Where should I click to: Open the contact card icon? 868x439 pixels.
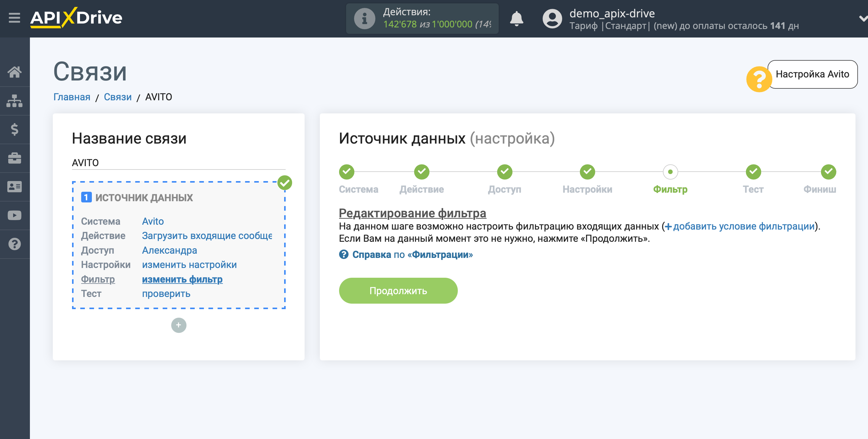[x=14, y=187]
